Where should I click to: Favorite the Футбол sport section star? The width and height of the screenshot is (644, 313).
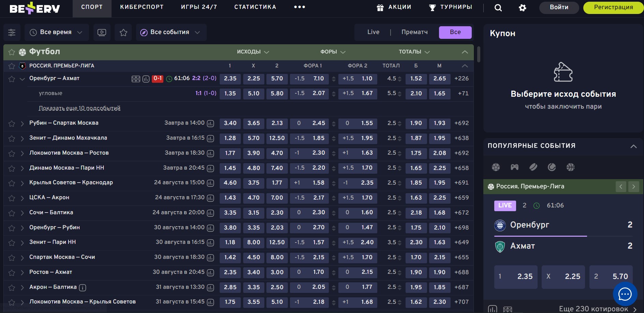click(x=12, y=52)
